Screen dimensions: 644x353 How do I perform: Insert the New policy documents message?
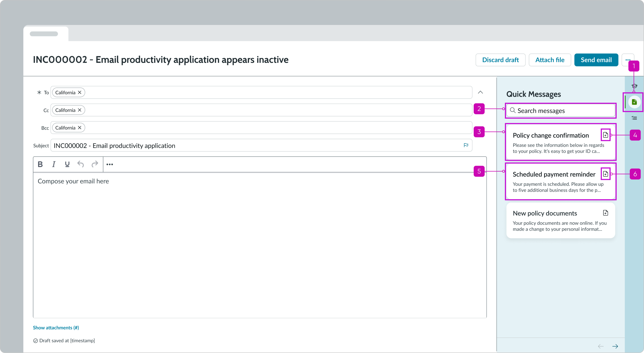605,213
